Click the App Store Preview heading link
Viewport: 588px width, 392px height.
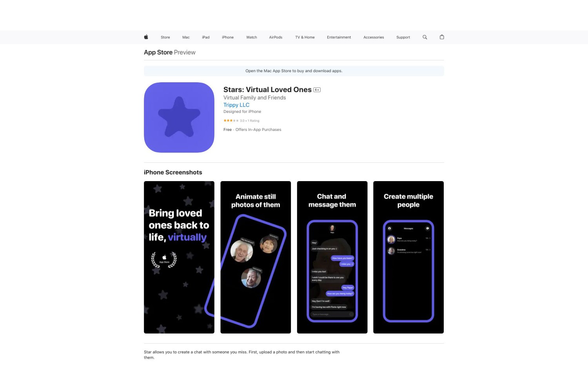coord(170,52)
